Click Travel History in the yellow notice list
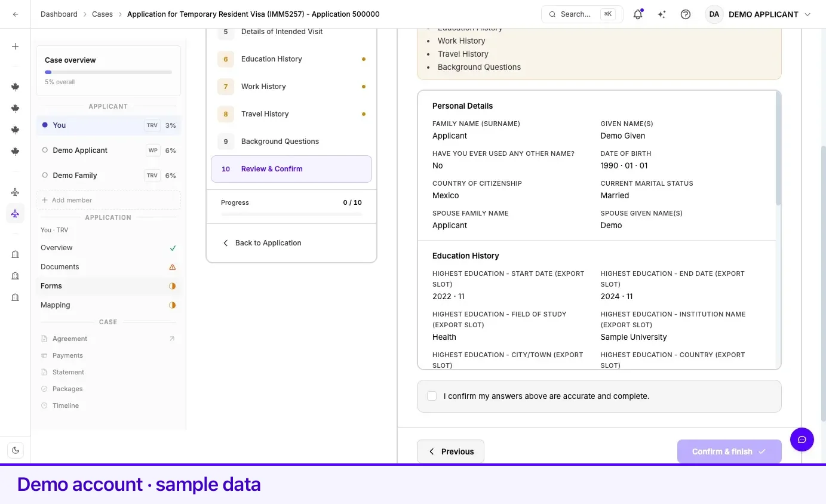The height and width of the screenshot is (504, 826). click(463, 54)
